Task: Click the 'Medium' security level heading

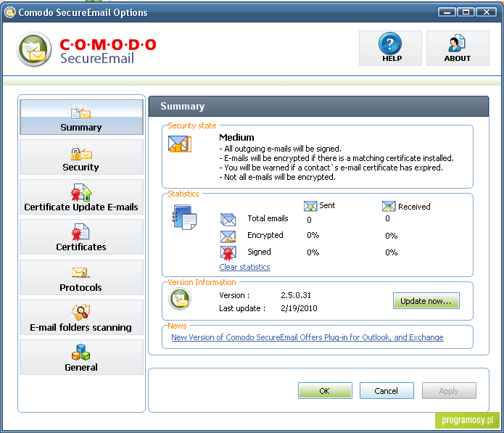Action: [x=236, y=137]
